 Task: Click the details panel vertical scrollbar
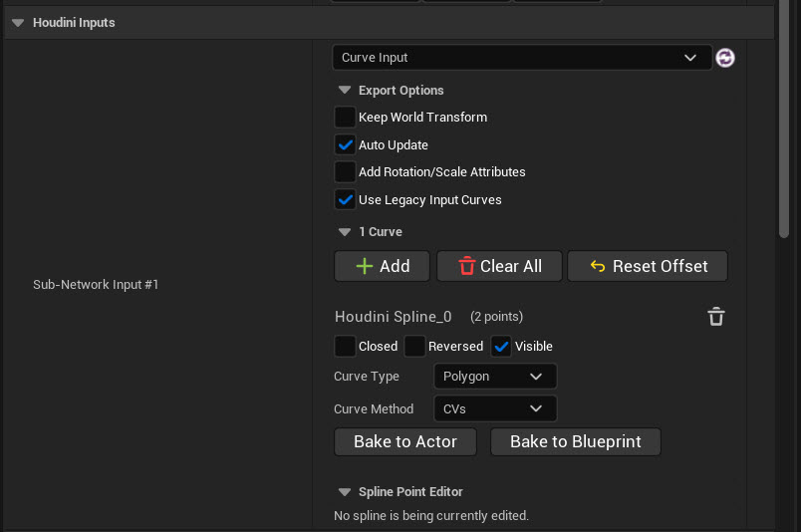coord(784,119)
